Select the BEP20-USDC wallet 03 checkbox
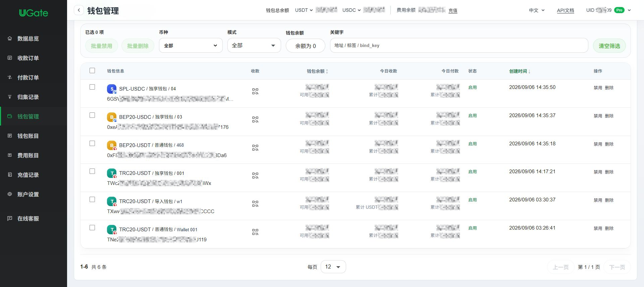 (x=92, y=115)
